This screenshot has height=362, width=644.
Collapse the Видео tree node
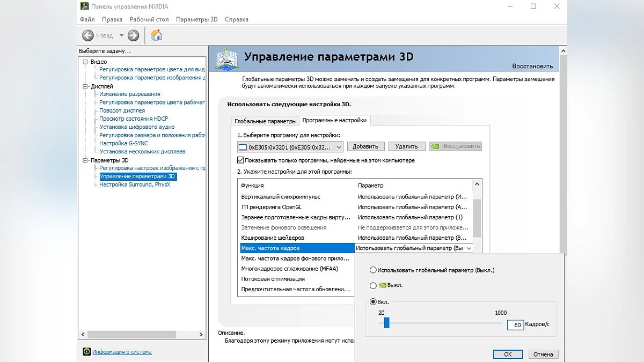click(85, 62)
